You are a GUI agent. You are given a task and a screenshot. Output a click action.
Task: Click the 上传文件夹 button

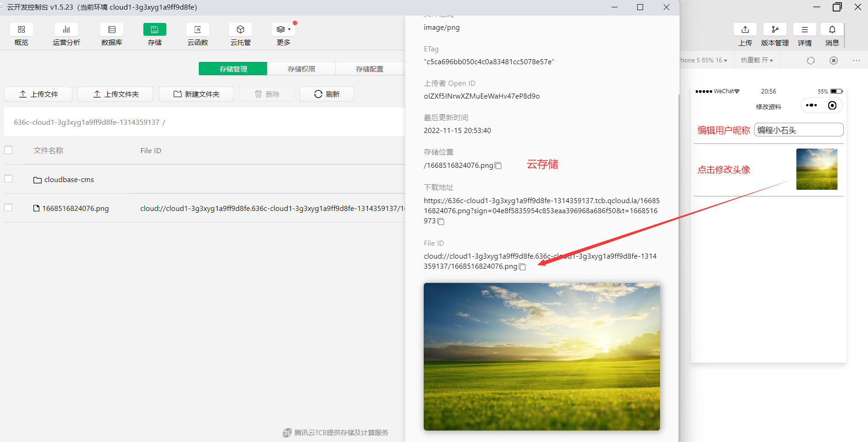pos(115,94)
